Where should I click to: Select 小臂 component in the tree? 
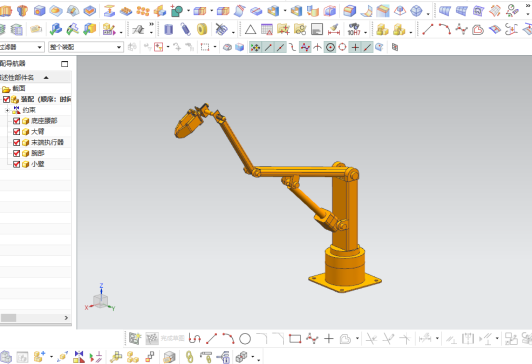(x=38, y=164)
